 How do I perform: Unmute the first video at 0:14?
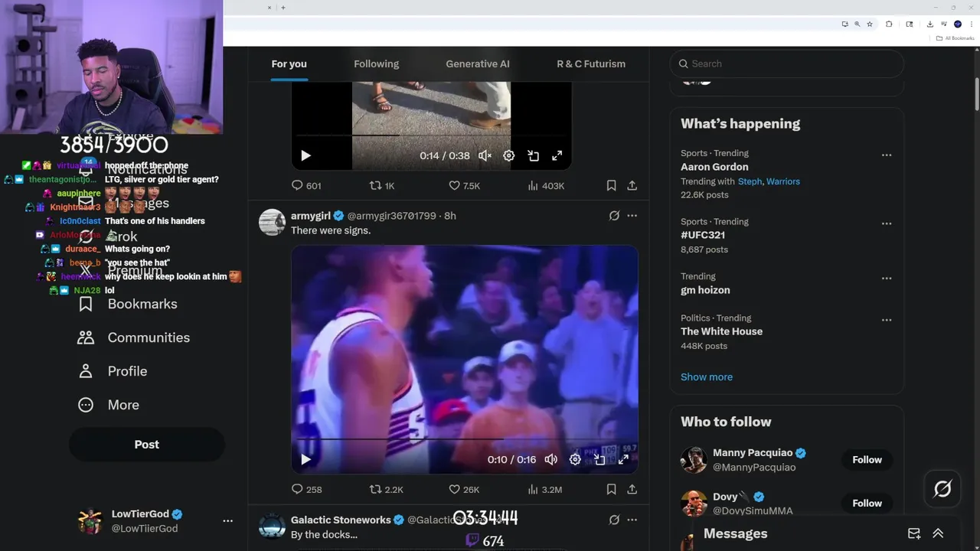pos(485,155)
